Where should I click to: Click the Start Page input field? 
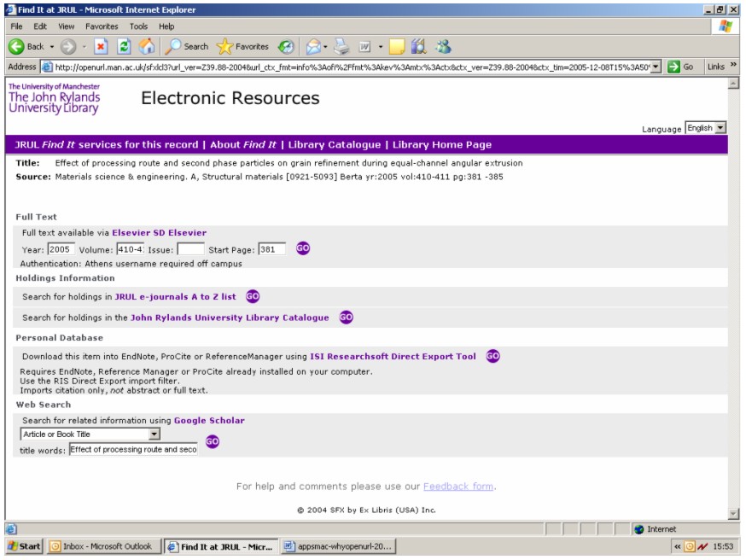pyautogui.click(x=272, y=249)
